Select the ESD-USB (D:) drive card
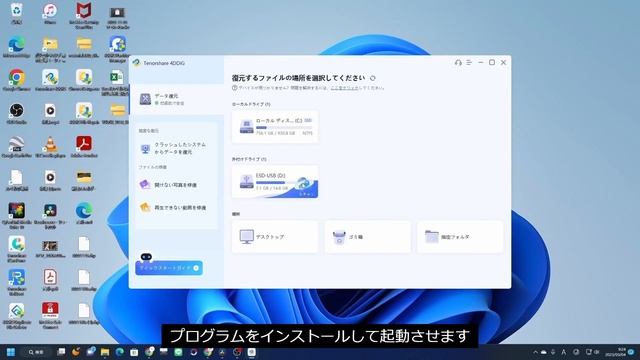640x360 pixels. 275,182
